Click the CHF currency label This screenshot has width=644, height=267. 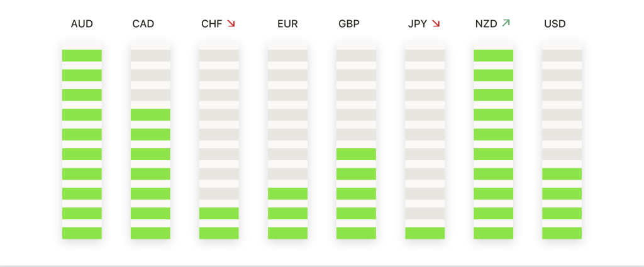pyautogui.click(x=211, y=25)
